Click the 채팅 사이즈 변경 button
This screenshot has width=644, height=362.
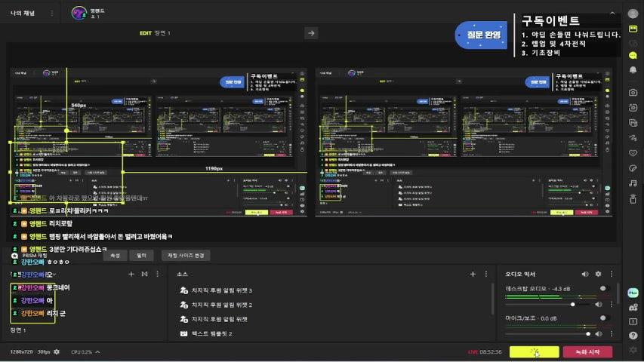[x=186, y=256]
